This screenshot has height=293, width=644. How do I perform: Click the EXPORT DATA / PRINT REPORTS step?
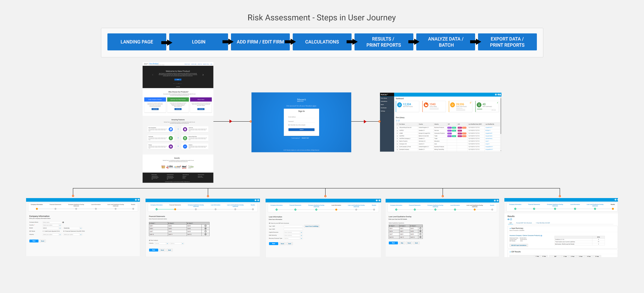point(507,42)
